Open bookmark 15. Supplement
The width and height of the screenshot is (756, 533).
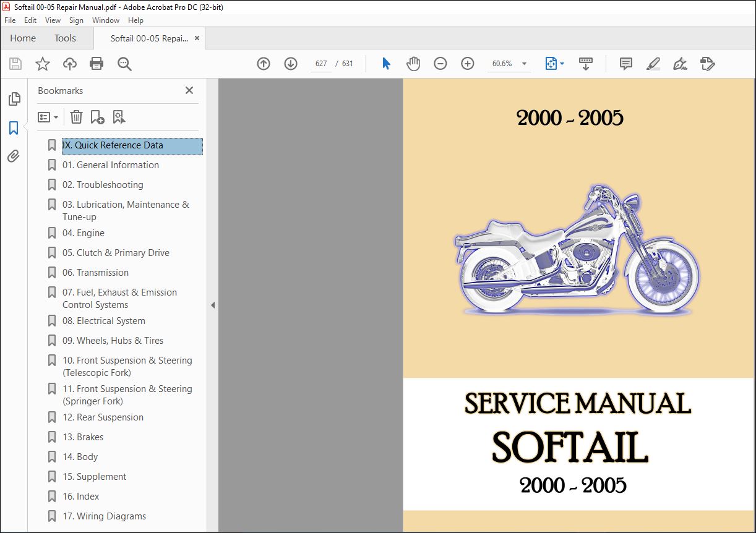[94, 477]
